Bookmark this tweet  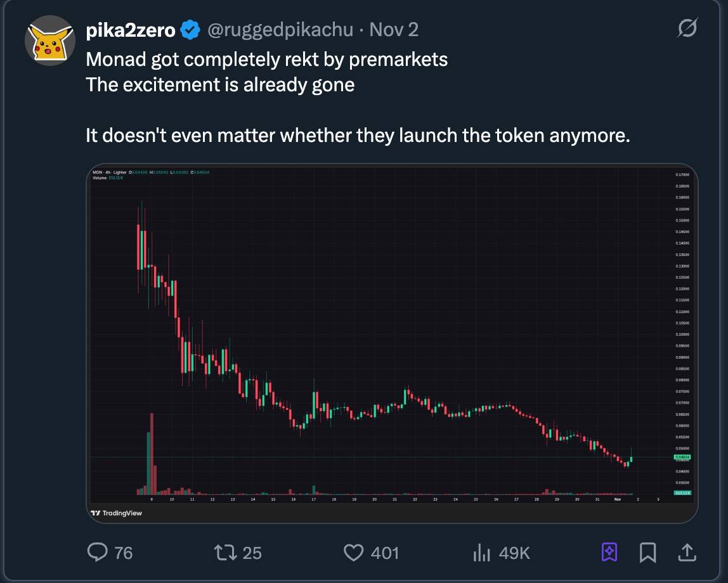647,553
